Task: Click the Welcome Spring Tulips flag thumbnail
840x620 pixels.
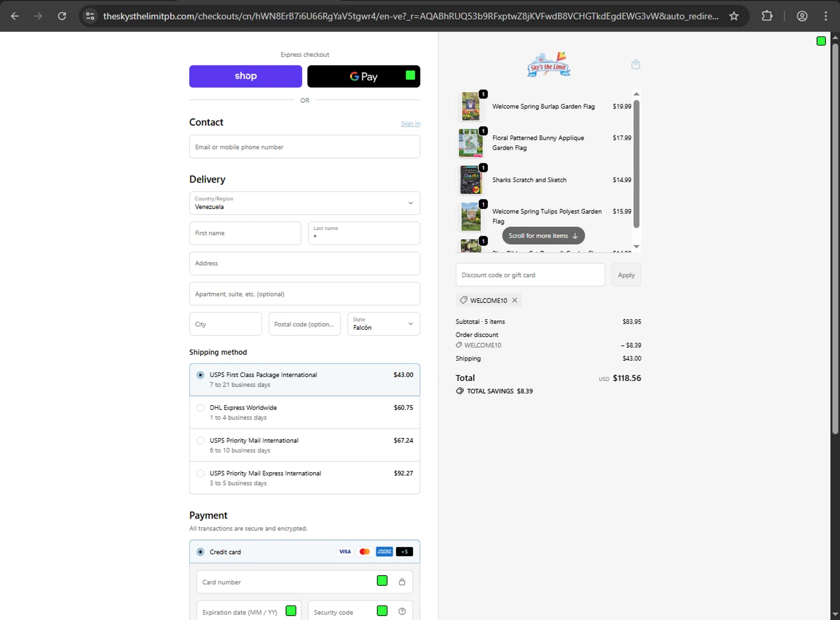Action: (x=471, y=216)
